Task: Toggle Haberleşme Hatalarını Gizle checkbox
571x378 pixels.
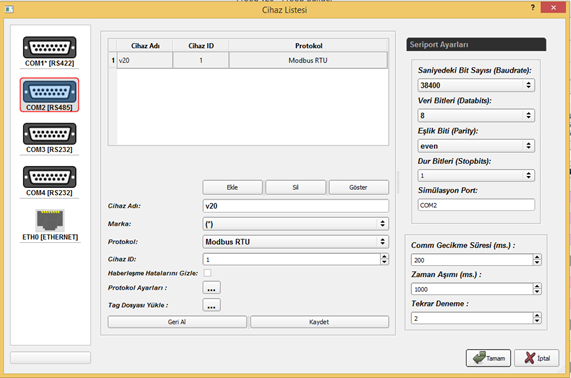Action: 207,273
